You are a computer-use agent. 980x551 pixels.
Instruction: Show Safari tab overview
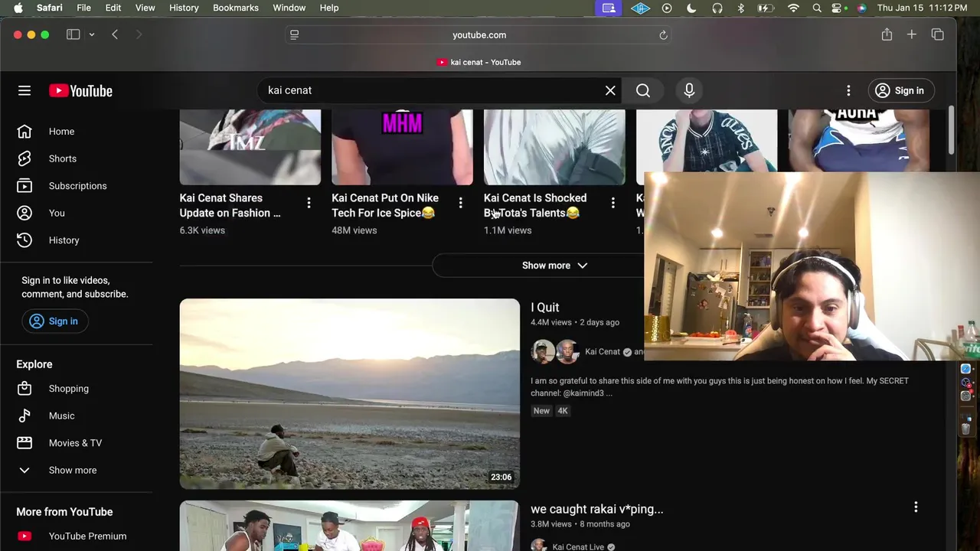point(937,34)
